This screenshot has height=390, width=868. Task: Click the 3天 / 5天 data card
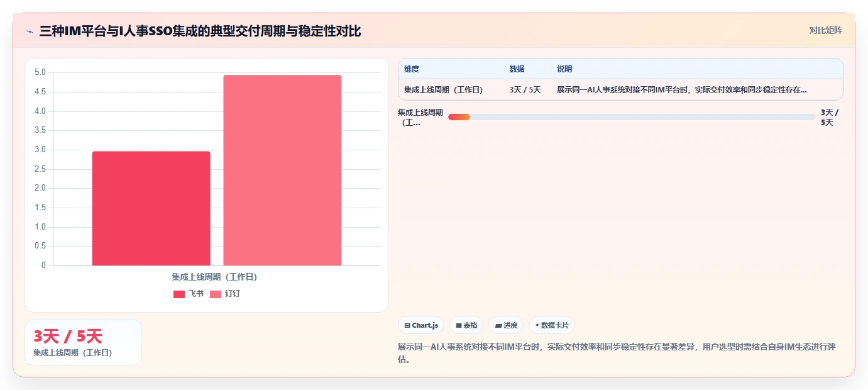83,342
